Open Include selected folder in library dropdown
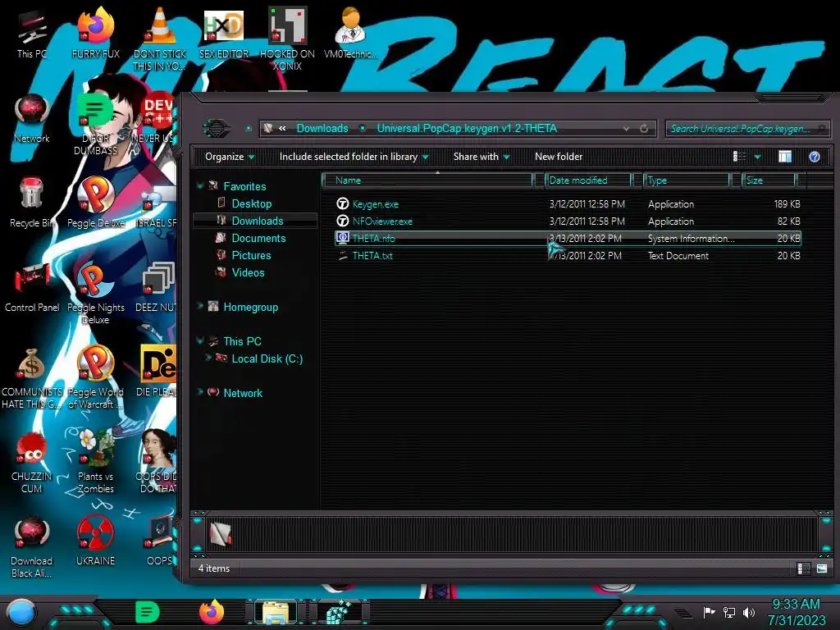Viewport: 840px width, 630px height. [354, 157]
